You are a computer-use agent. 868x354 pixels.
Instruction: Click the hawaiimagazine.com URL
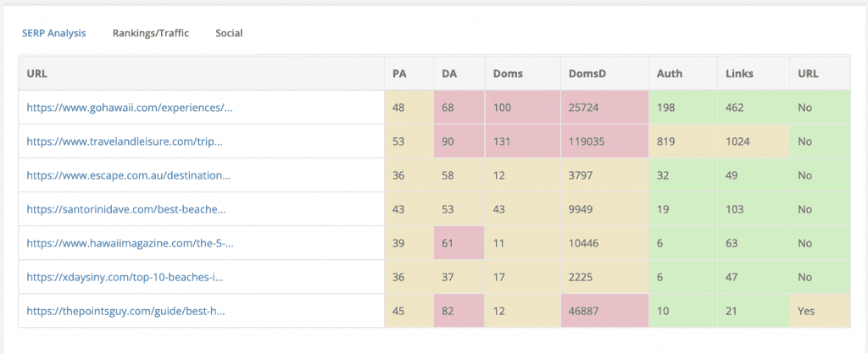(x=130, y=243)
